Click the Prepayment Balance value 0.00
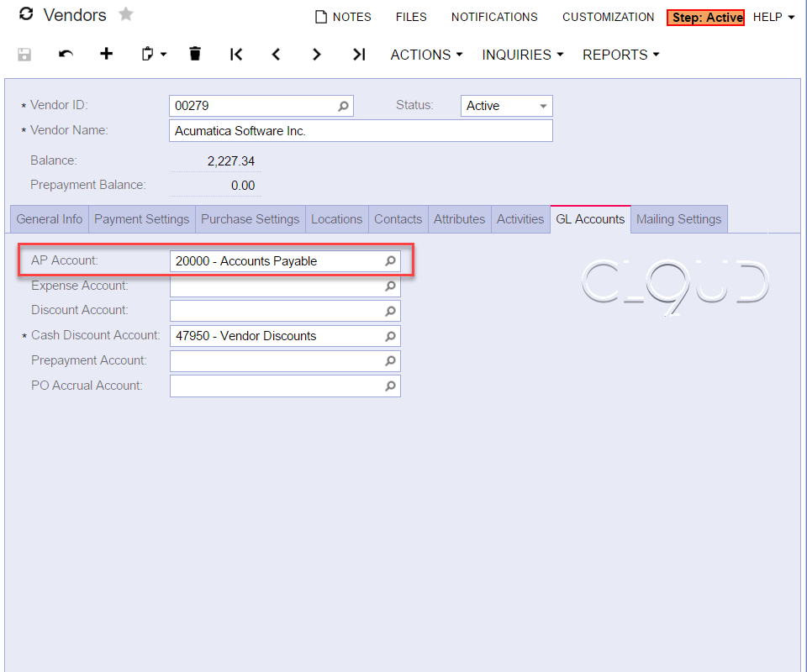Screen dimensions: 807x672 [243, 186]
